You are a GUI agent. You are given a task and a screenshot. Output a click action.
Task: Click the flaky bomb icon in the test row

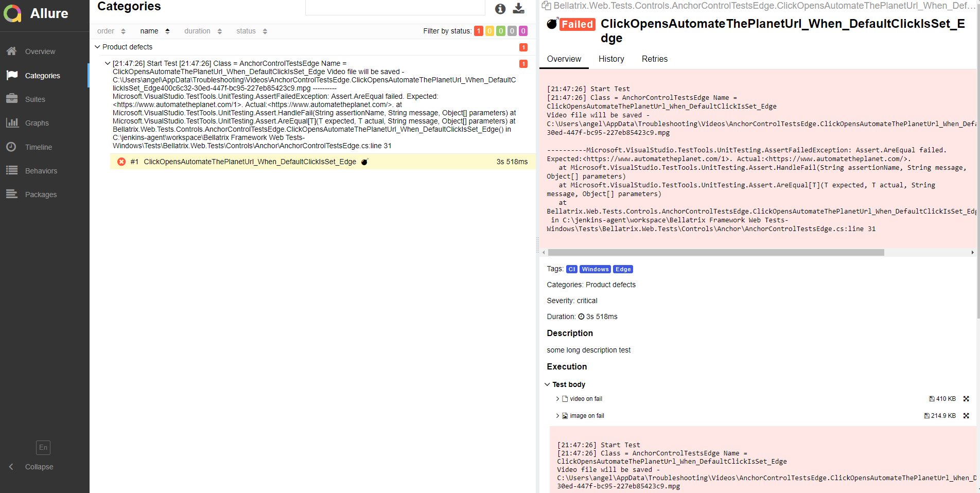[x=364, y=162]
